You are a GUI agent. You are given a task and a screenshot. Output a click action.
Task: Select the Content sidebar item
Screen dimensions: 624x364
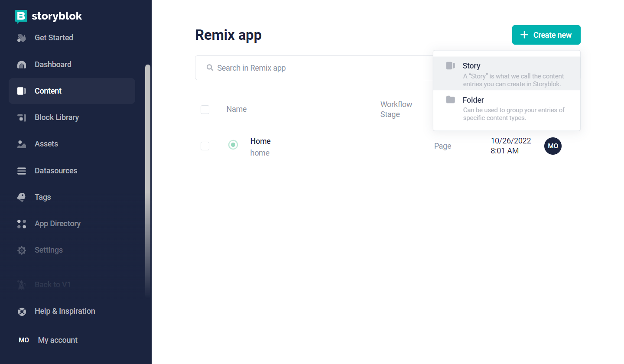[72, 91]
